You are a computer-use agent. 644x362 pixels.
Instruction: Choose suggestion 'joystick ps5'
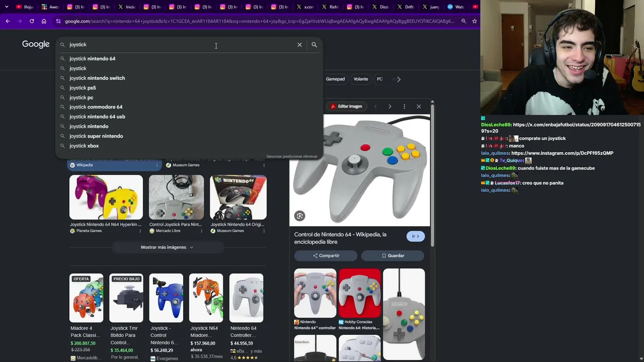(189, 88)
